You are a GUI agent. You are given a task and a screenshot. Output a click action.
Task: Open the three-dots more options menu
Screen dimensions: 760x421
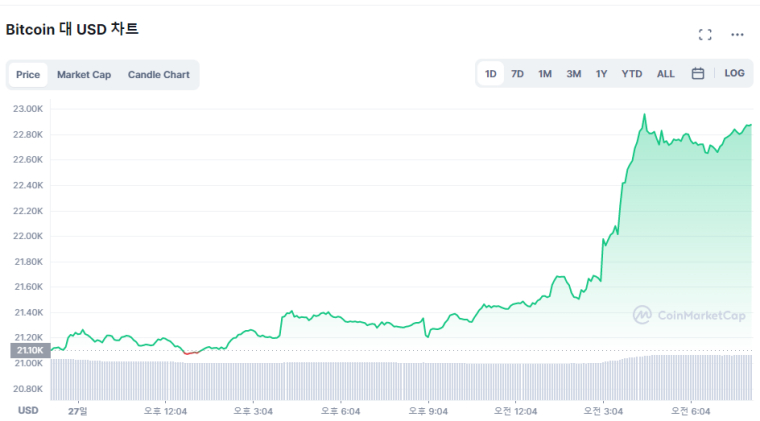[737, 35]
